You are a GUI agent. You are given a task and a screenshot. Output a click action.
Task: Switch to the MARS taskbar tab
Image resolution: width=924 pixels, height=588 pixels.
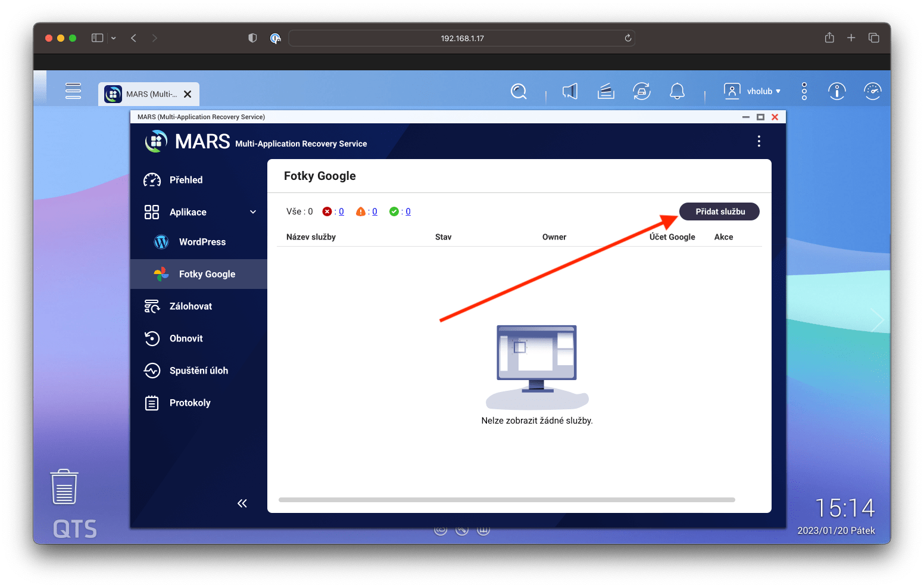[149, 94]
